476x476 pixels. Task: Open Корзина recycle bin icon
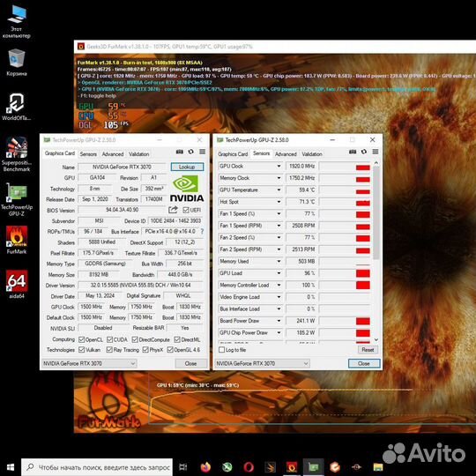pyautogui.click(x=17, y=63)
